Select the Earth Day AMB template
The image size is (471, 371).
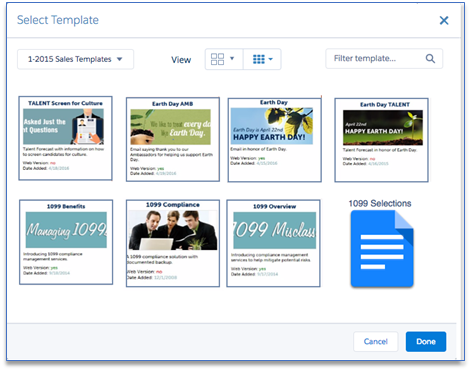173,139
